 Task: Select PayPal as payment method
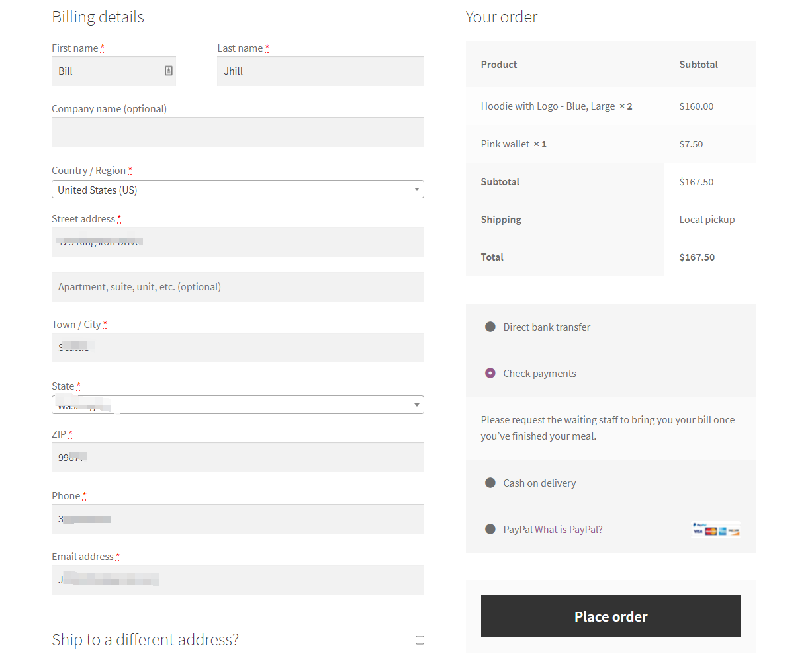tap(490, 528)
